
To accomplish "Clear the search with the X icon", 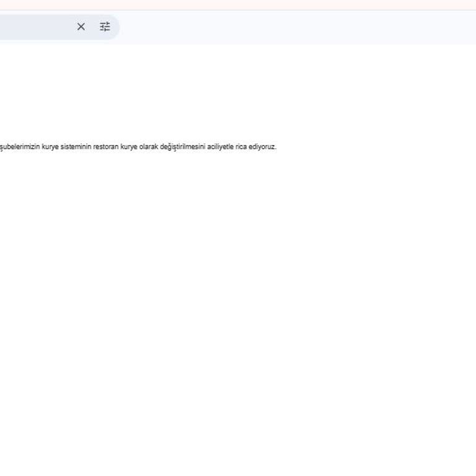I will click(x=81, y=27).
